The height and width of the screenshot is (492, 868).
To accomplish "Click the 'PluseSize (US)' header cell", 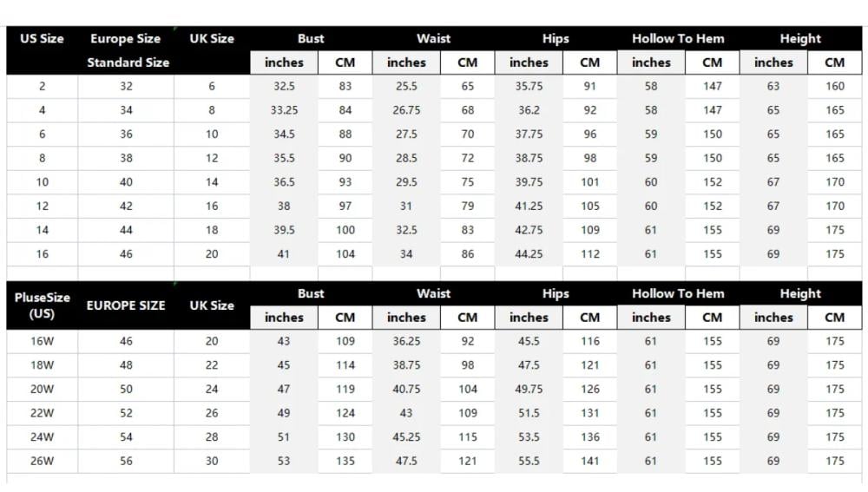I will (x=42, y=305).
